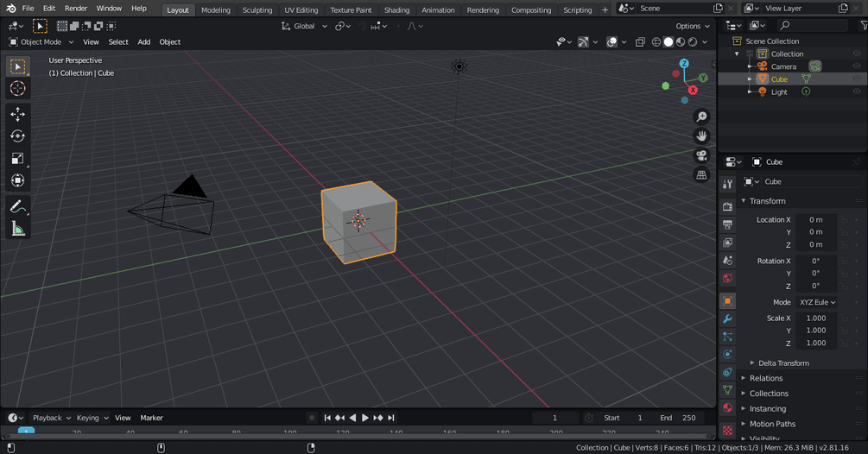Select the Rotate tool
The height and width of the screenshot is (454, 868).
[x=18, y=136]
